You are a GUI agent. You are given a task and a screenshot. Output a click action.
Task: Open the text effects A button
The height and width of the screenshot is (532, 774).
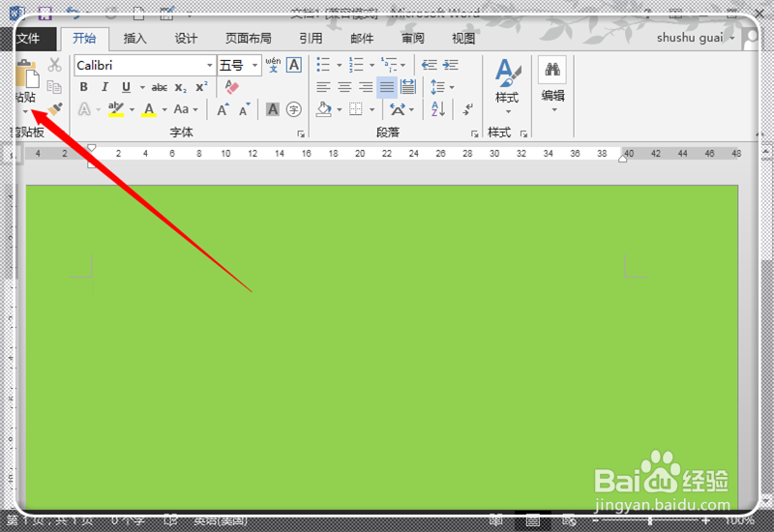coord(84,109)
